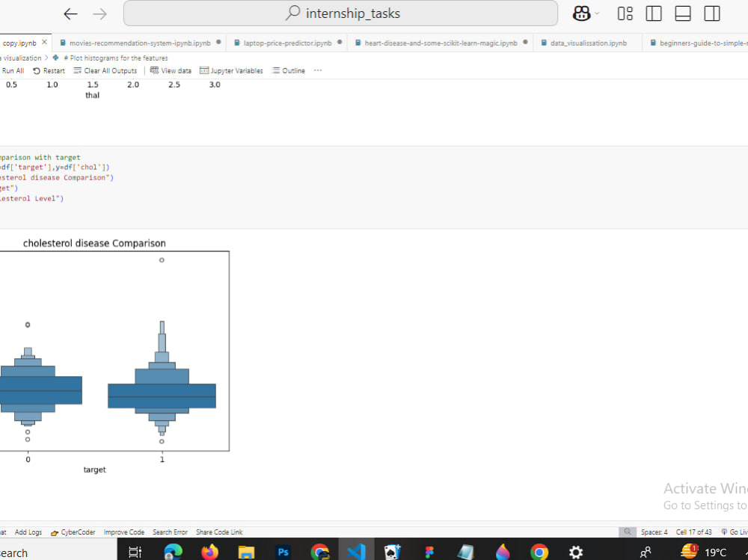
Task: Launch Firefox from the taskbar
Action: coord(209,552)
